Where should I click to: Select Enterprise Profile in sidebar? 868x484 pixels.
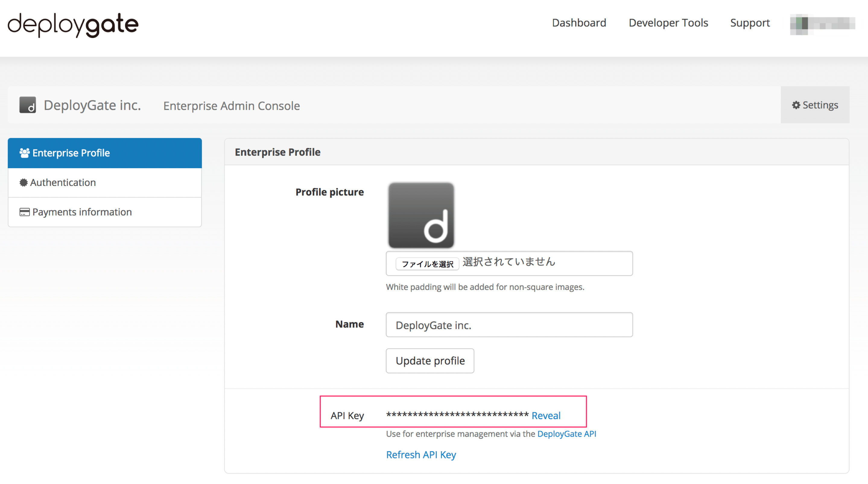[x=105, y=153]
